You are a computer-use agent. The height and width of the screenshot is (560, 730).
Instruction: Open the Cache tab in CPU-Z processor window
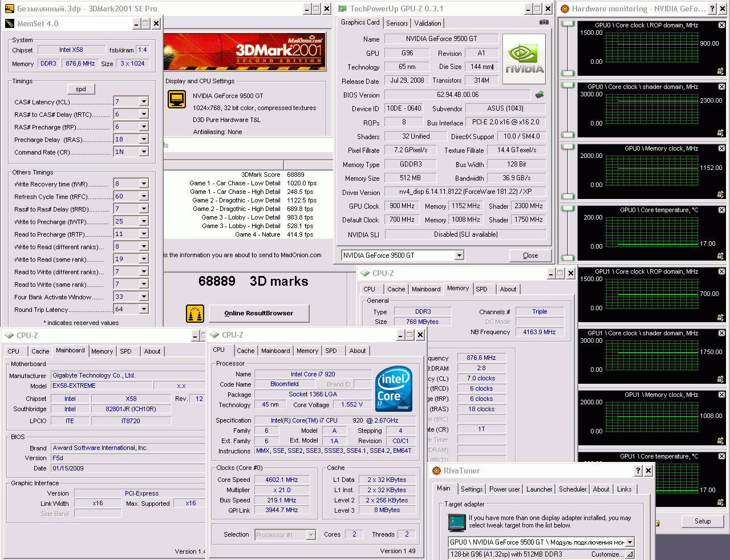tap(246, 351)
